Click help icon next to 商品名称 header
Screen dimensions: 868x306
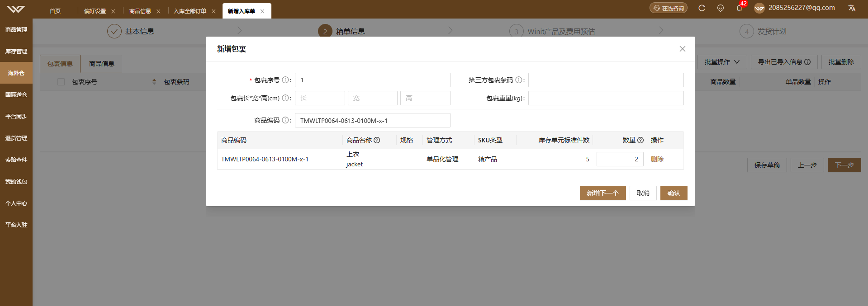(x=377, y=140)
